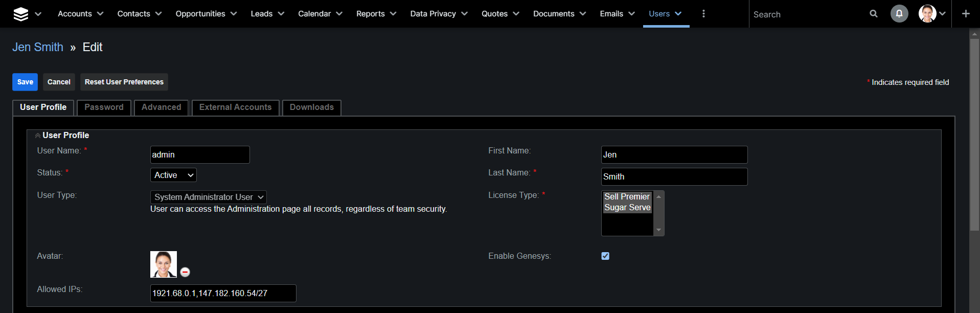Open the Status Active dropdown
Image resolution: width=980 pixels, height=313 pixels.
pyautogui.click(x=173, y=175)
